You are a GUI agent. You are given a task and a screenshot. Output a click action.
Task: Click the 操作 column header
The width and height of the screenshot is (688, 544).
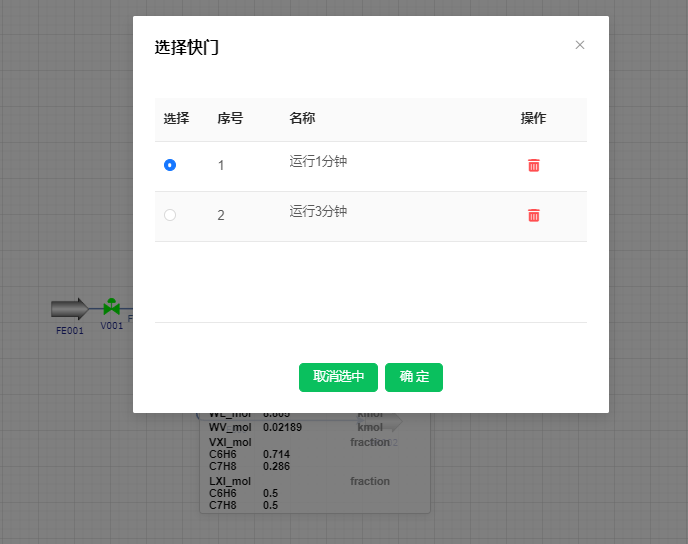[533, 118]
